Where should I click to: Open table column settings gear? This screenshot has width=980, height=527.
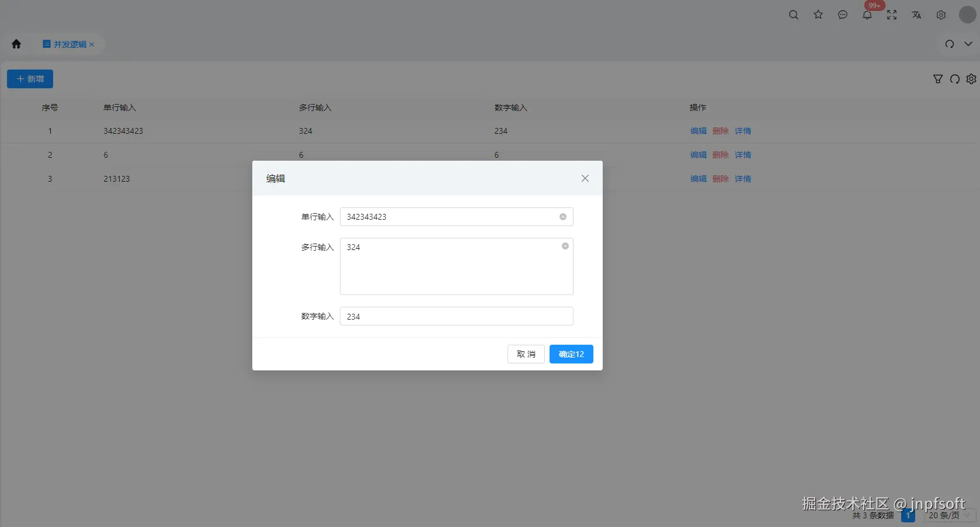pos(971,79)
